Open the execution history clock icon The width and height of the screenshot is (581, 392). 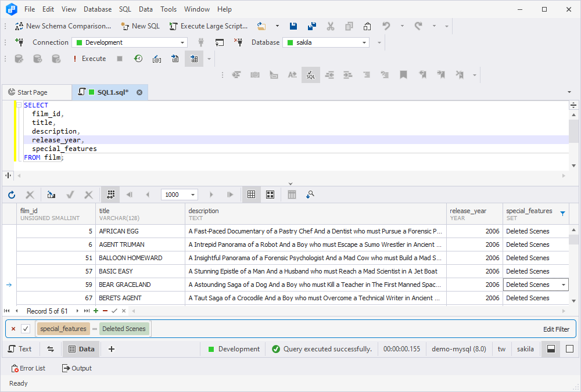[x=138, y=59]
